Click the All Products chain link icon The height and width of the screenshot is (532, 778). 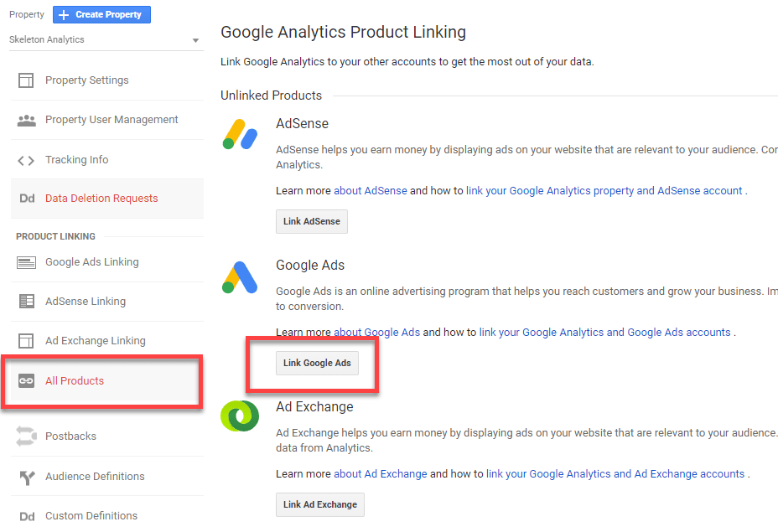(x=26, y=381)
